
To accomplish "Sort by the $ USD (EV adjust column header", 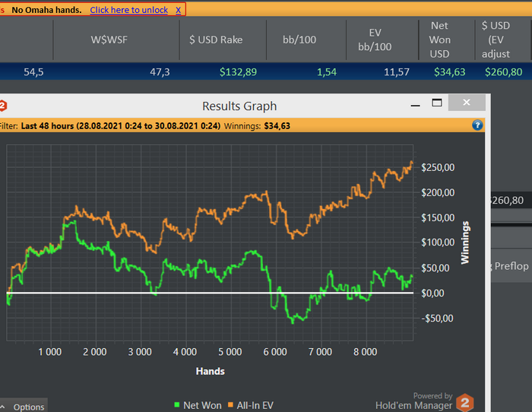I will point(496,40).
